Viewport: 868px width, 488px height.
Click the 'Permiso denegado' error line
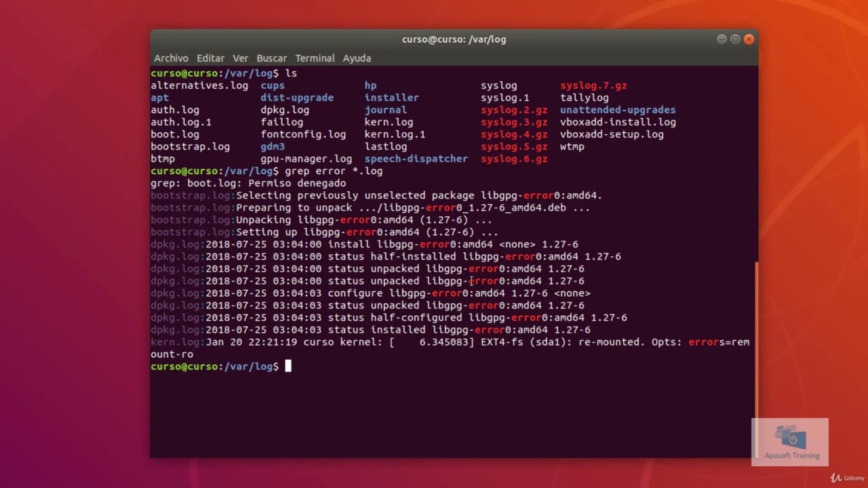248,183
